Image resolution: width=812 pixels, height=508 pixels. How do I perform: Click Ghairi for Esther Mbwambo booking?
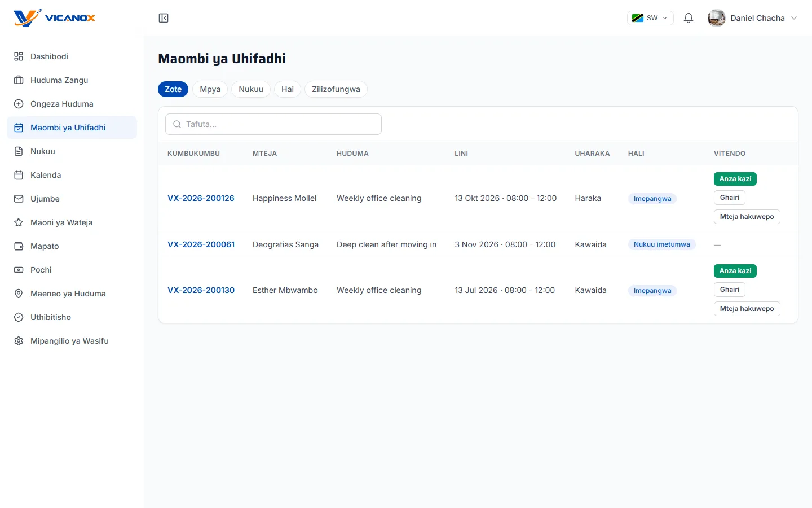[730, 290]
